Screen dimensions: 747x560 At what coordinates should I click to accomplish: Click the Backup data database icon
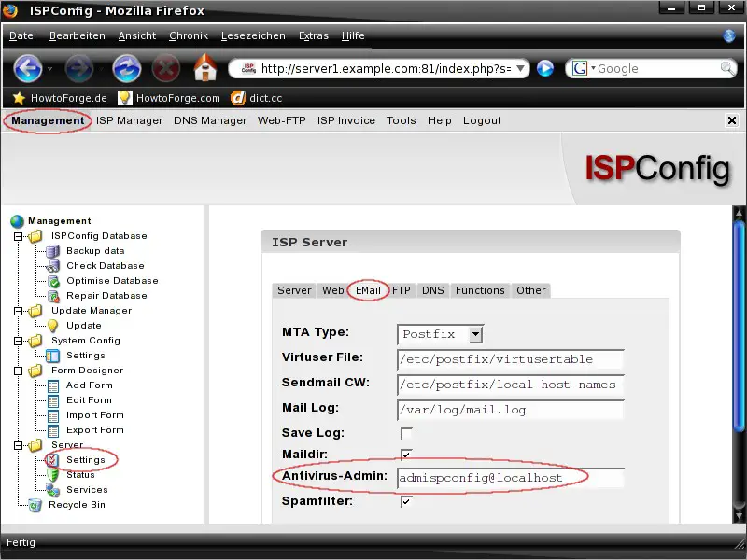point(53,251)
